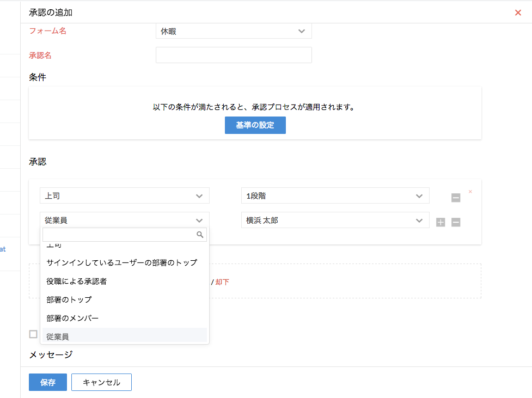Click the minus icon on the 上司 approver row
The width and height of the screenshot is (532, 398).
click(456, 198)
